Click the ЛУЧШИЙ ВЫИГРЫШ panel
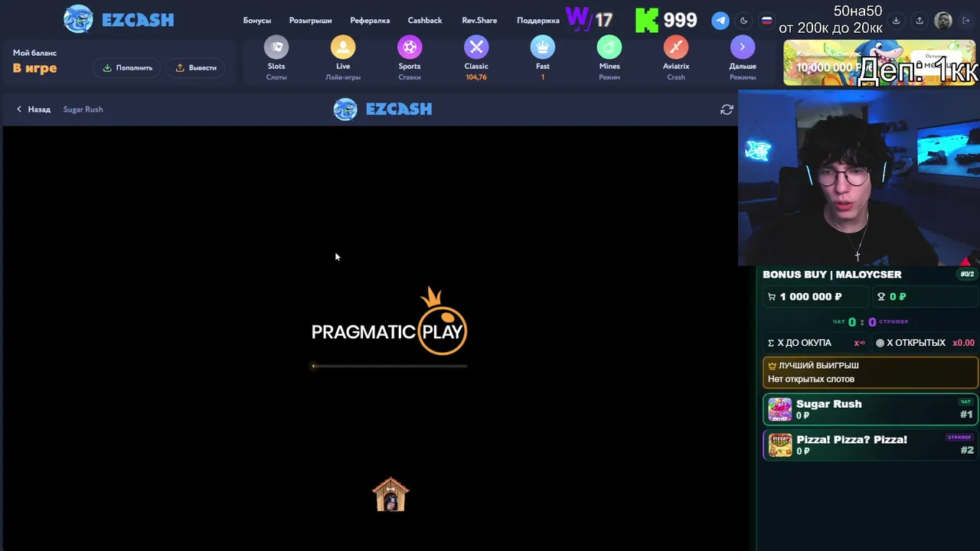The image size is (980, 551). [x=870, y=372]
